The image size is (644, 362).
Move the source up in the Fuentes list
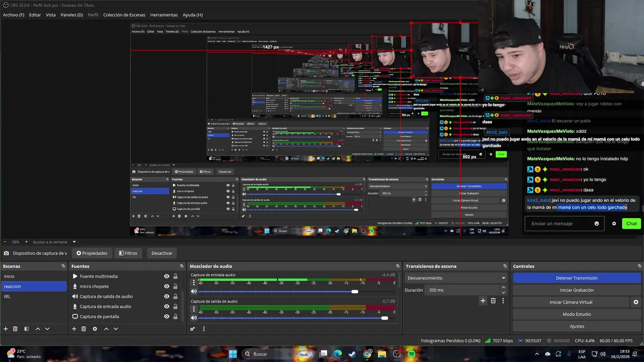(106, 329)
